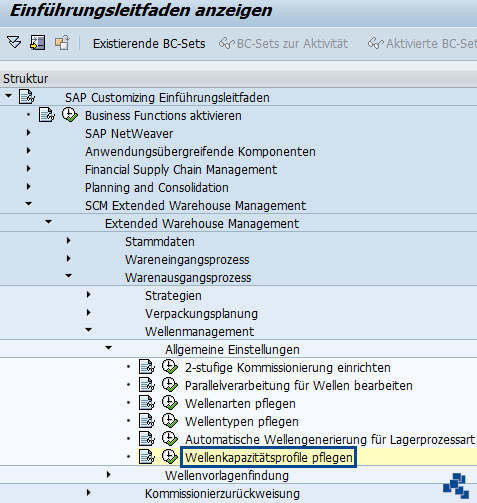Collapse the Extended Warehouse Management subnode

(x=49, y=222)
